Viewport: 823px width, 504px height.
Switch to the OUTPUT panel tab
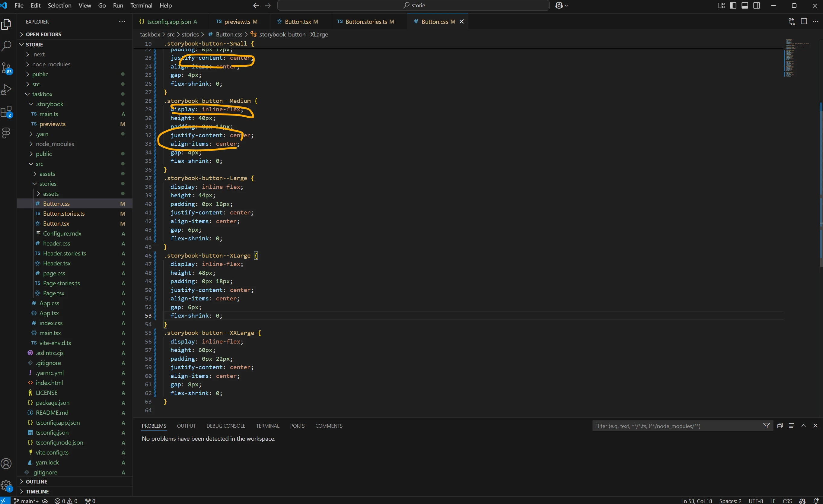coord(186,426)
